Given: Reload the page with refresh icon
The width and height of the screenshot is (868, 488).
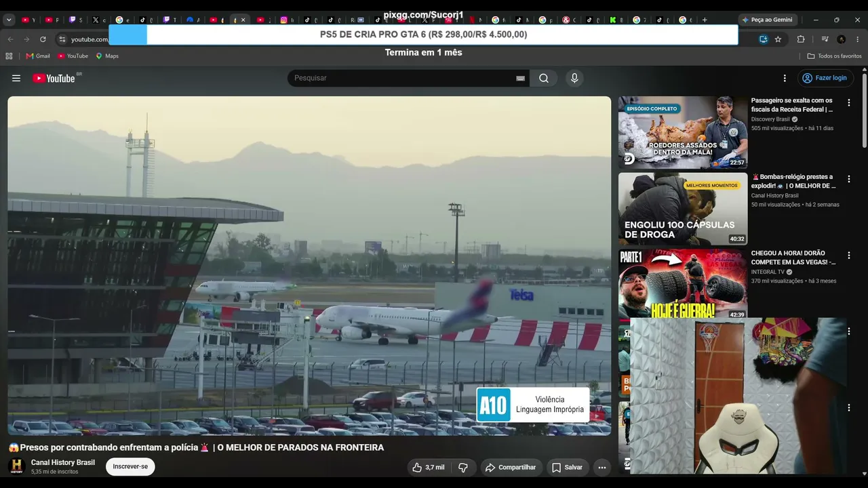Looking at the screenshot, I should click(x=43, y=39).
